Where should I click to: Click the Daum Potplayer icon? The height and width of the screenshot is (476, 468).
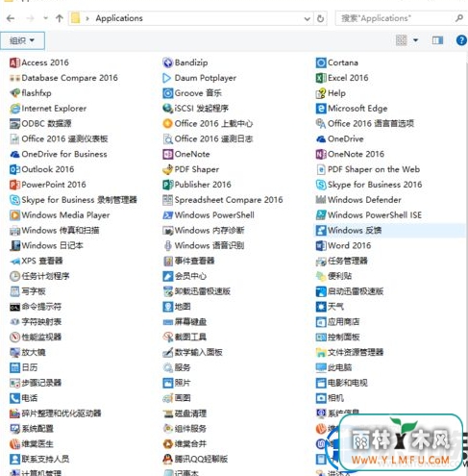pyautogui.click(x=167, y=78)
